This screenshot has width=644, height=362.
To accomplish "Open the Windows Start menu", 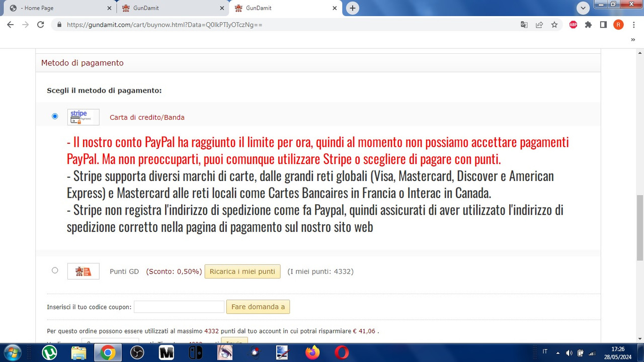I will coord(12,352).
